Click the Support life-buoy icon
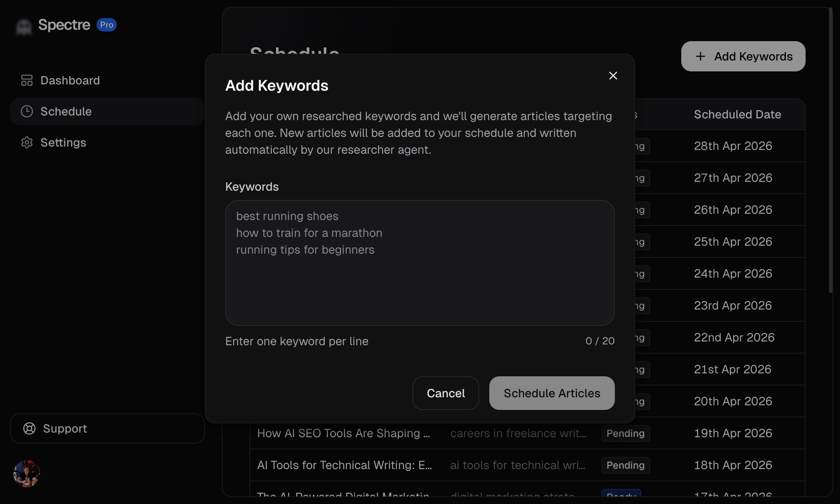 click(x=29, y=428)
